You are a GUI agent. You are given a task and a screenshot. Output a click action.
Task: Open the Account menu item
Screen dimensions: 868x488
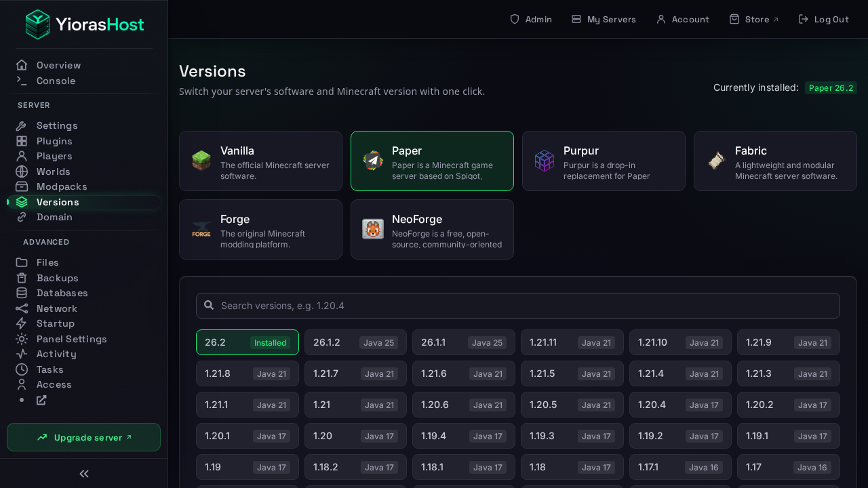click(682, 19)
